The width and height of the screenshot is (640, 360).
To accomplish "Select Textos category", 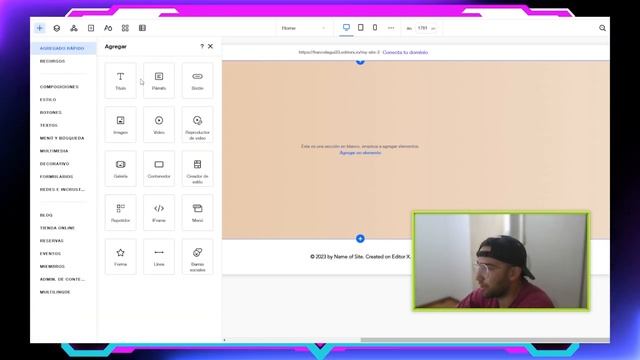I will (49, 125).
